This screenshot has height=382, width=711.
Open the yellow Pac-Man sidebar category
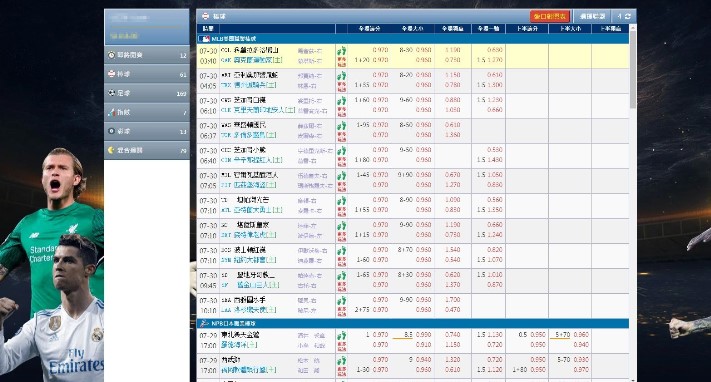tap(146, 150)
